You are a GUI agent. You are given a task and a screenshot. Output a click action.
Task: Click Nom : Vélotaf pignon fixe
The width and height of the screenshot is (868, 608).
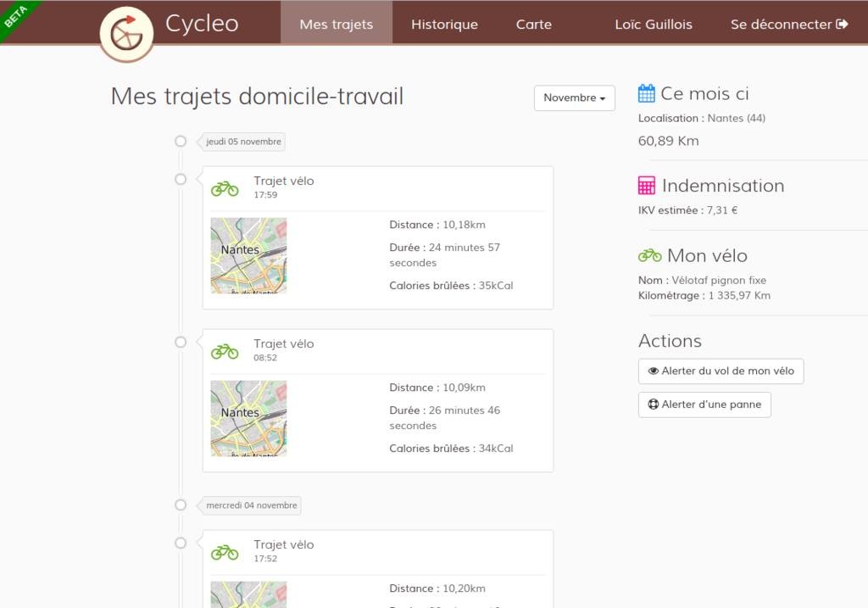point(702,280)
